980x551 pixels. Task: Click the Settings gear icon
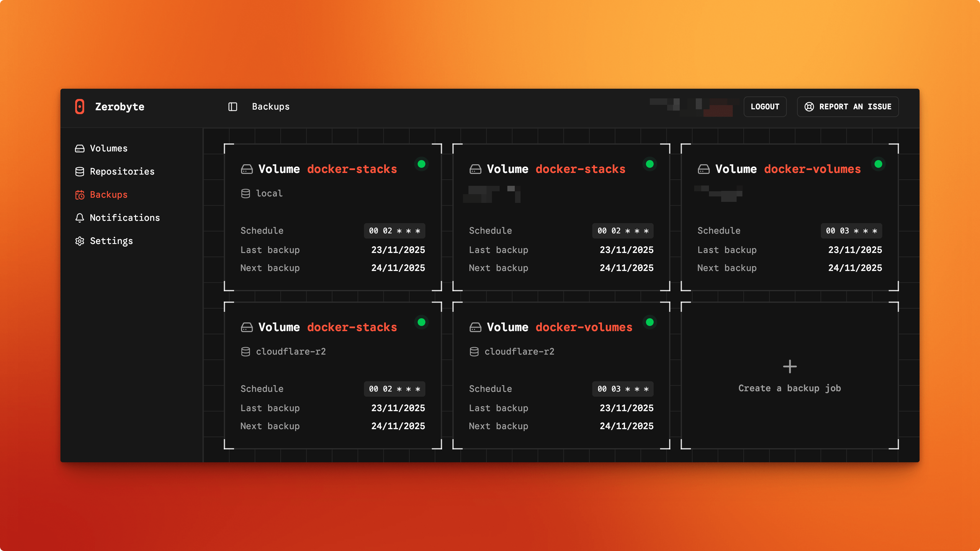[x=79, y=241]
